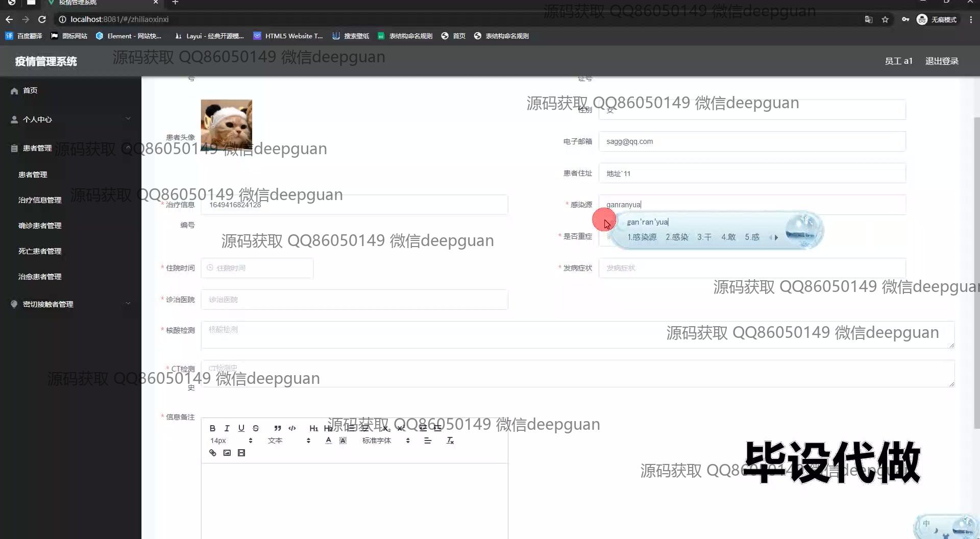Toggle italic formatting in the editor

[227, 428]
